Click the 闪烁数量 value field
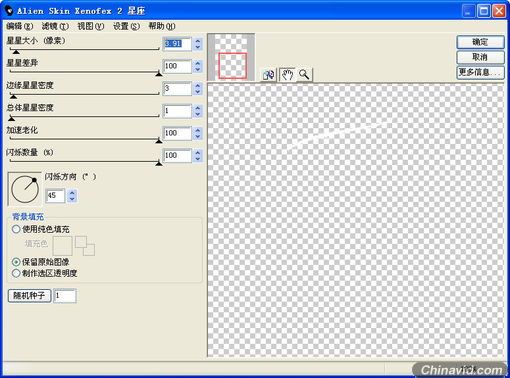 click(x=177, y=155)
